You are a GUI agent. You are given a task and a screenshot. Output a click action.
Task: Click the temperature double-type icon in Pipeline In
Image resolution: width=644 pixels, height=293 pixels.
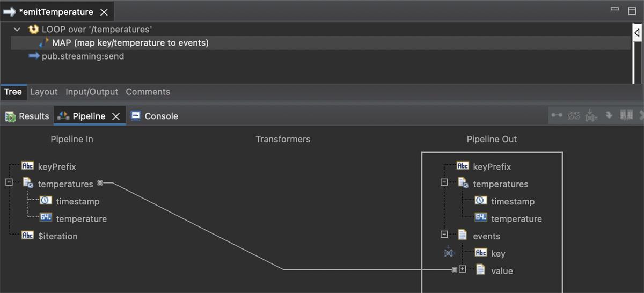[46, 218]
